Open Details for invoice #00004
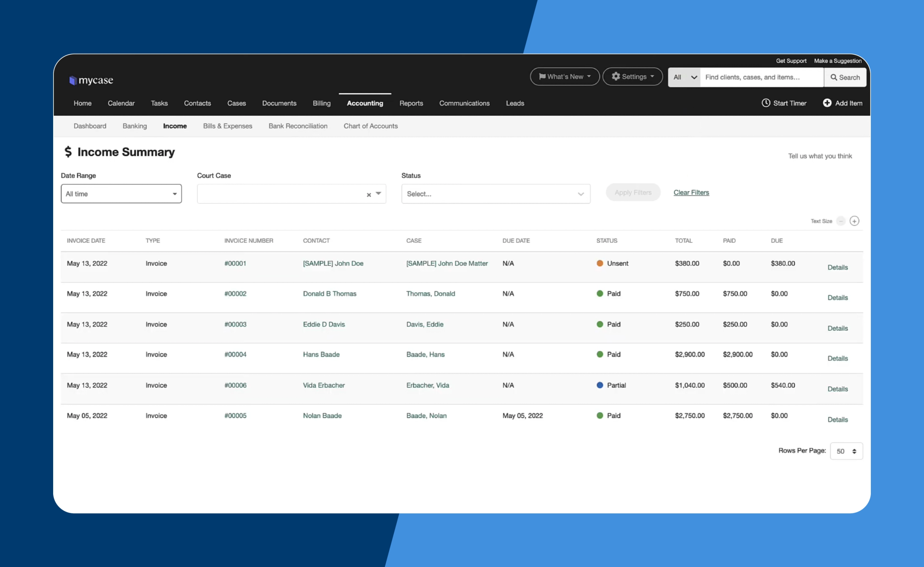 (838, 358)
